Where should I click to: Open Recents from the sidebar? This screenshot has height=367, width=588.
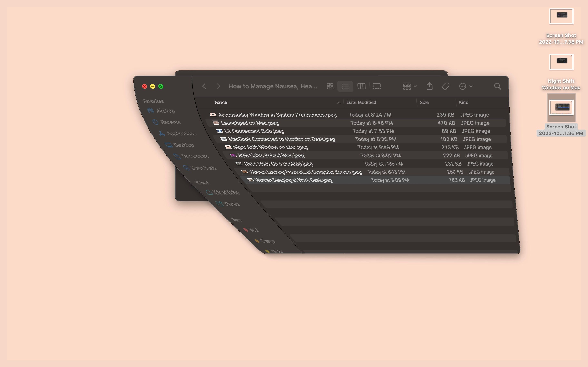170,122
